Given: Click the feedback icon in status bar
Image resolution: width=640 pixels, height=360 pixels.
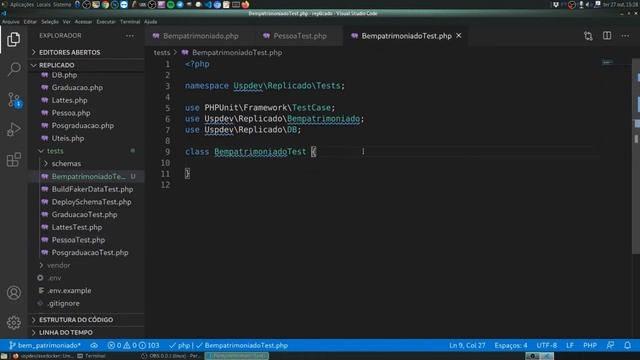Looking at the screenshot, I should point(610,345).
